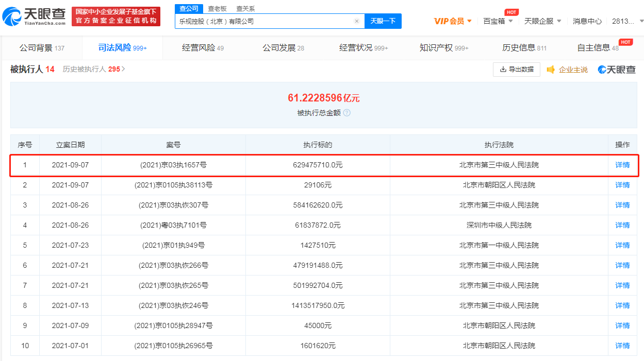Screen dimensions: 644x361
Task: Expand the VIP会员 dropdown
Action: pos(453,21)
